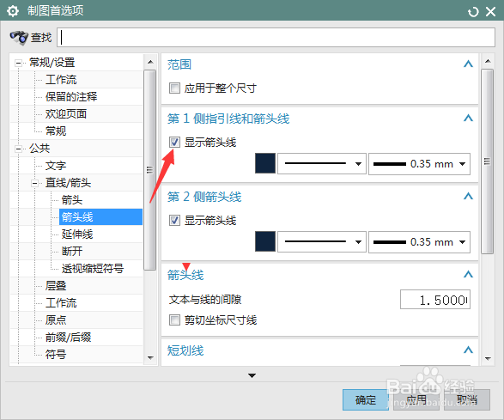Select 透视缩短符号 tree item
Image resolution: width=504 pixels, height=420 pixels.
click(93, 269)
